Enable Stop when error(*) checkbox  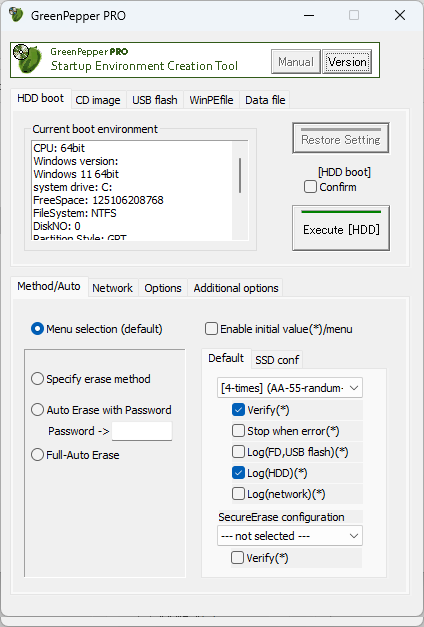coord(238,431)
